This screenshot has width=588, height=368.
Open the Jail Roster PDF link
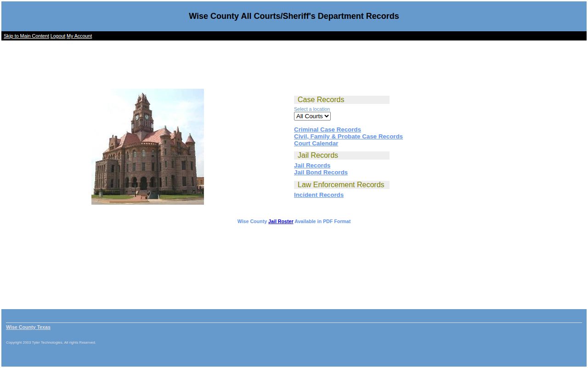[x=281, y=221]
